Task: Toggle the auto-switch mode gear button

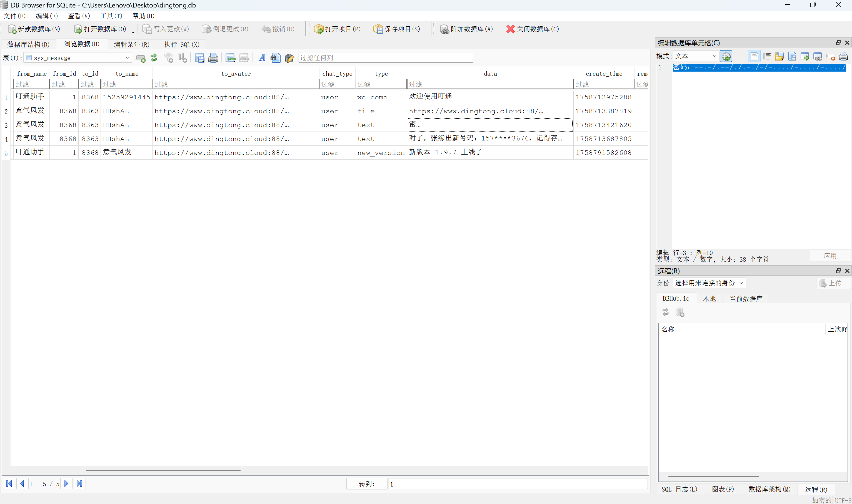Action: point(726,56)
